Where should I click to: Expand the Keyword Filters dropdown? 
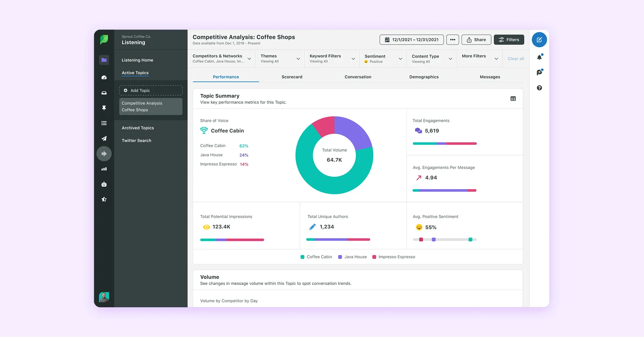332,58
